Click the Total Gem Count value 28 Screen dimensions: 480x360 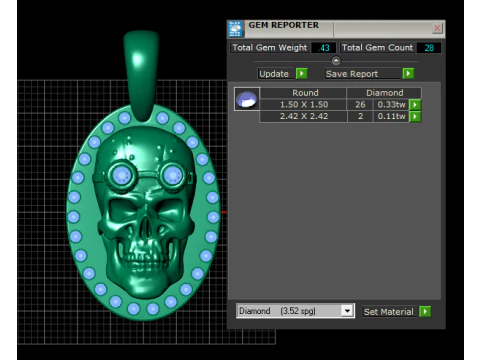point(429,48)
